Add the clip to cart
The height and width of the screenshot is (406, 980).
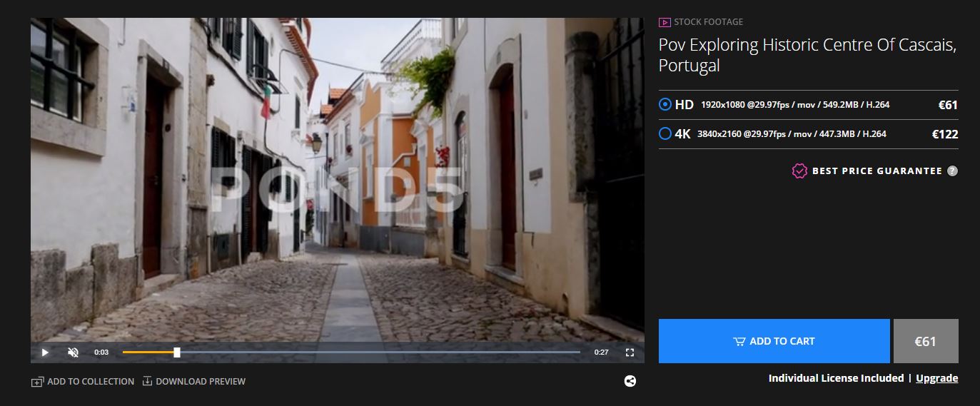774,341
